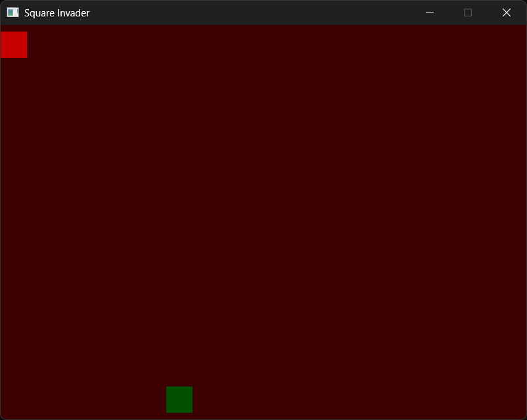
Task: Click the green player square
Action: click(179, 400)
